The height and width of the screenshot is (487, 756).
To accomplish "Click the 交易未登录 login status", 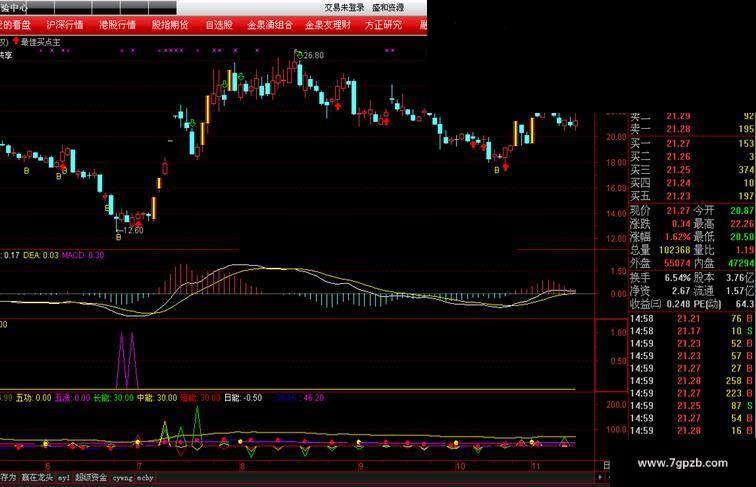I will [344, 8].
